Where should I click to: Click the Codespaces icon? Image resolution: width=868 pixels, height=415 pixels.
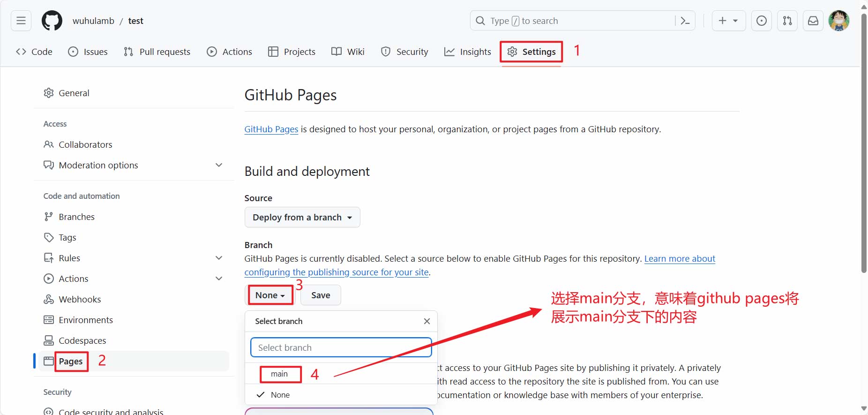[x=49, y=340]
